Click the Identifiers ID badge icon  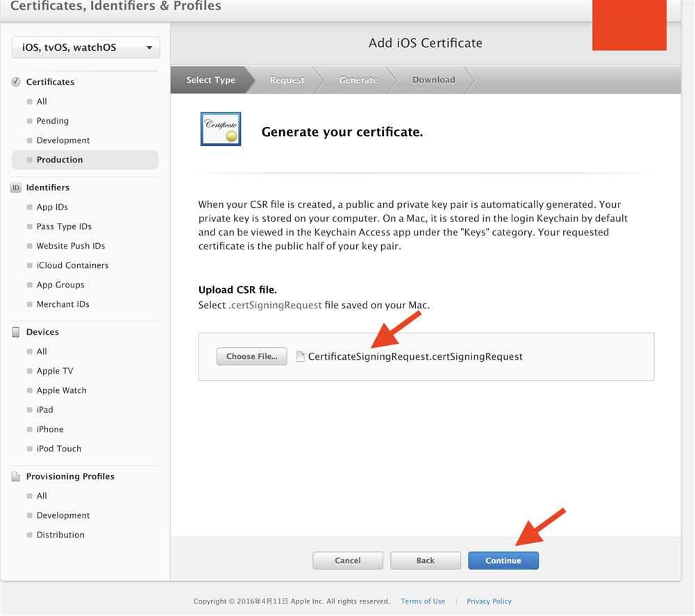(x=16, y=188)
